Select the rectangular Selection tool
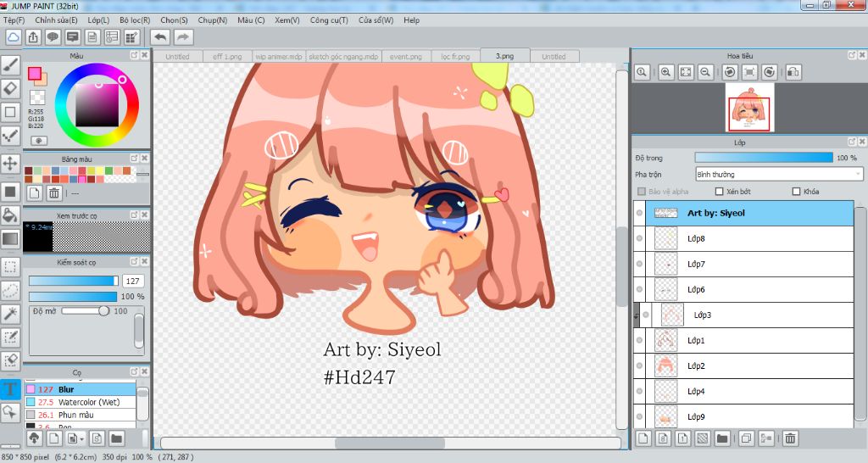 pyautogui.click(x=10, y=267)
